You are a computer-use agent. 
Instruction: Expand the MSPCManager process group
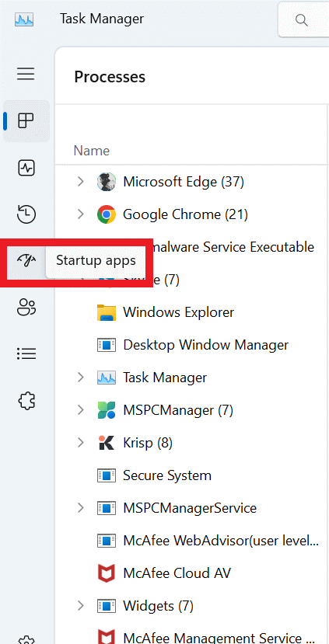coord(81,410)
